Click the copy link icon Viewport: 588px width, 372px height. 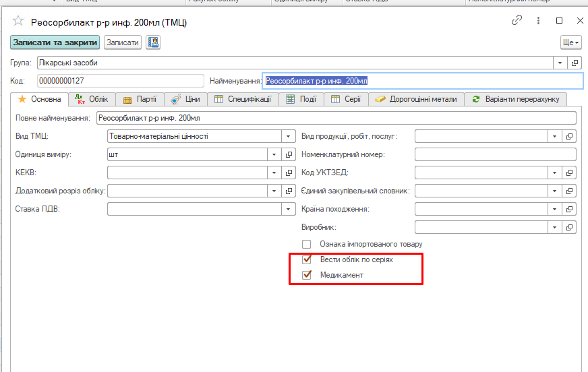click(517, 21)
